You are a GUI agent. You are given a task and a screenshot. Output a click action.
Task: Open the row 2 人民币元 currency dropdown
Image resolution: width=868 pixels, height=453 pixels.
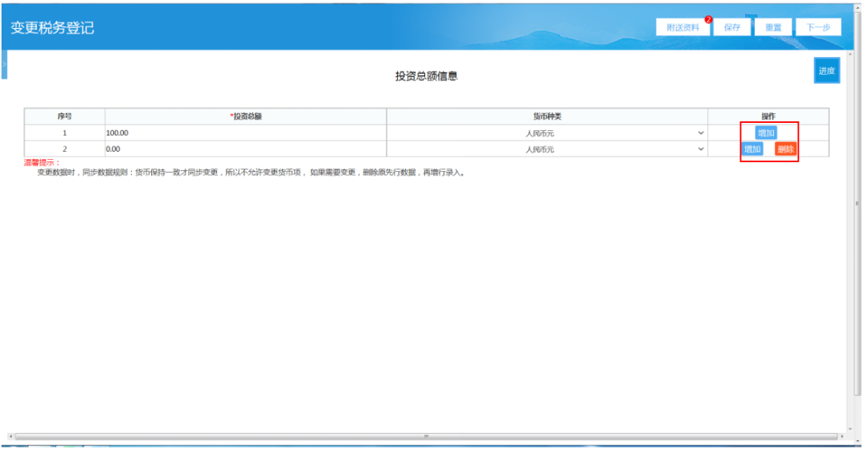(547, 149)
